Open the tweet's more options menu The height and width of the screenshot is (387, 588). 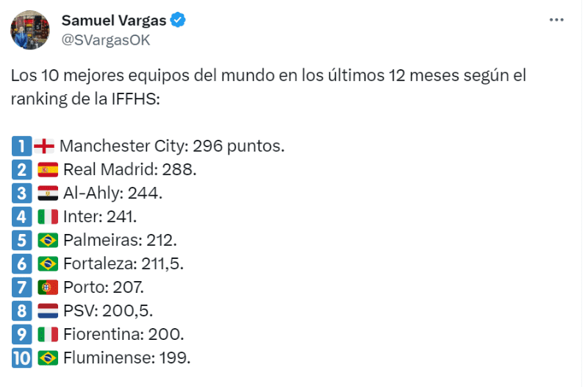[558, 20]
